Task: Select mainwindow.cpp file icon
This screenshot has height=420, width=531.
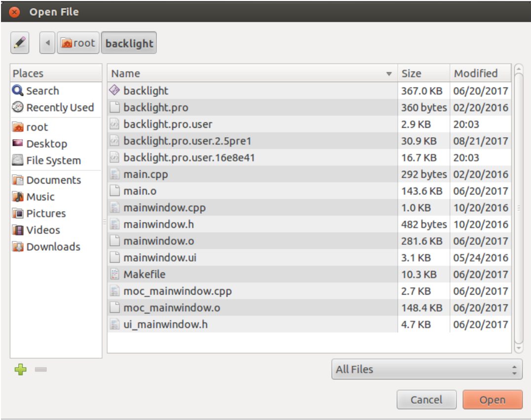Action: point(114,207)
